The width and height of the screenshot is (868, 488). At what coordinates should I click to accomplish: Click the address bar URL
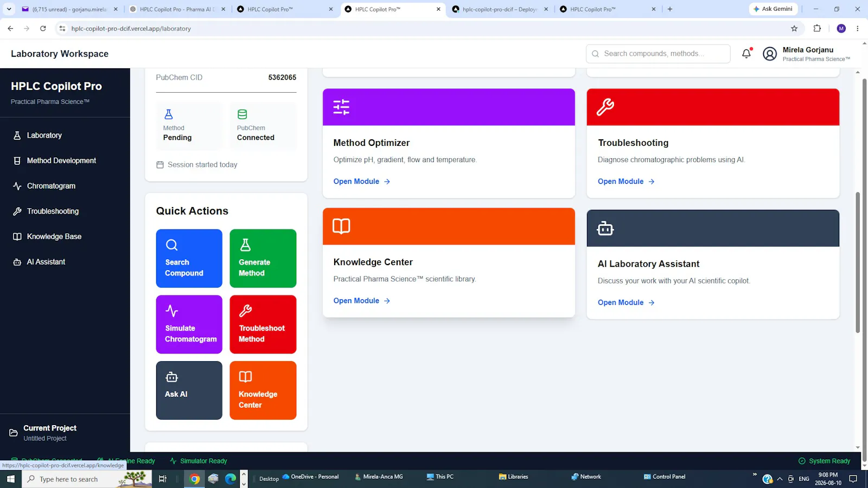[131, 29]
